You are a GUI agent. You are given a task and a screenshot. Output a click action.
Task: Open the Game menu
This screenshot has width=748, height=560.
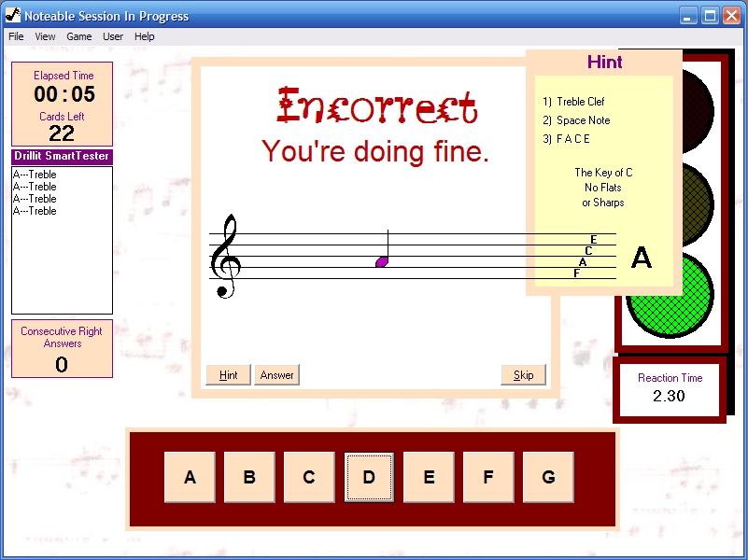point(78,36)
